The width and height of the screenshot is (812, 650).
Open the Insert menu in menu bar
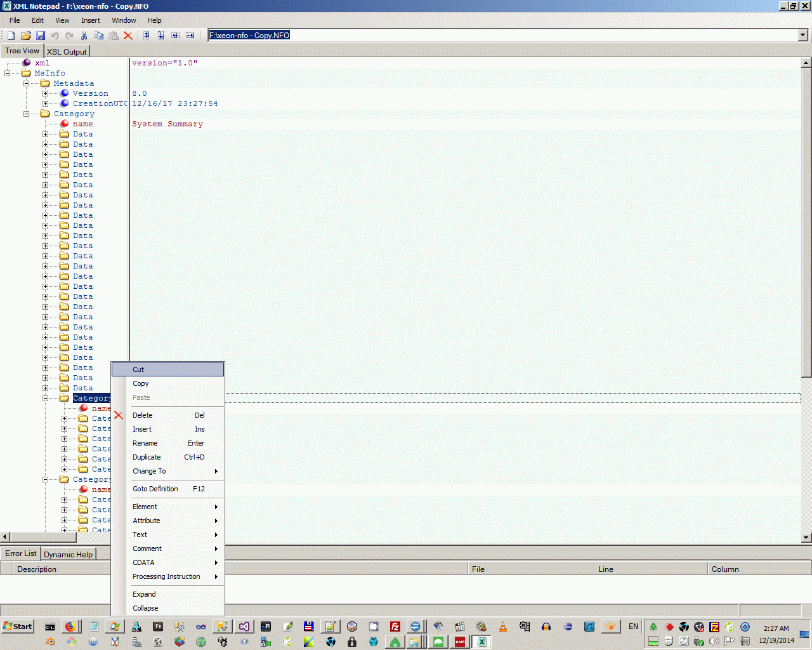(91, 20)
